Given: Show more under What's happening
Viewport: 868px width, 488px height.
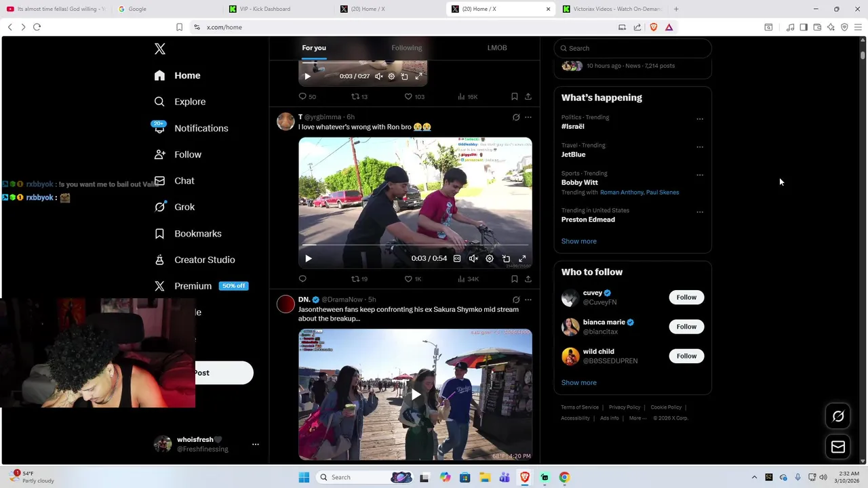Looking at the screenshot, I should 578,241.
